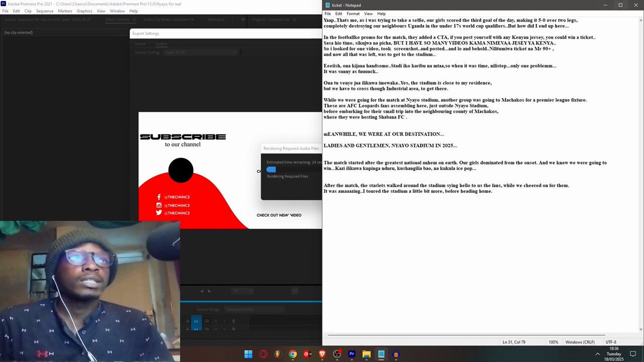Open Program monitor panel menu icon
Image resolution: width=644 pixels, height=362 pixels.
(294, 19)
